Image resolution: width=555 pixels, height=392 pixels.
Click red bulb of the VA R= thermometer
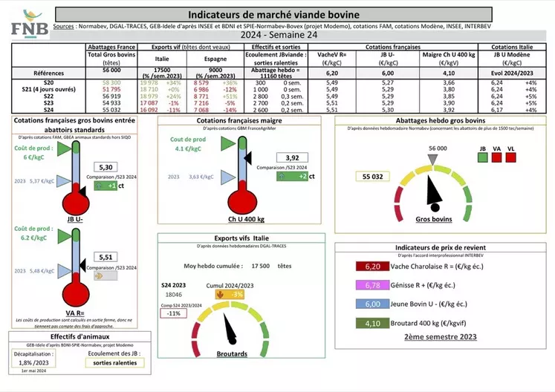(x=76, y=294)
